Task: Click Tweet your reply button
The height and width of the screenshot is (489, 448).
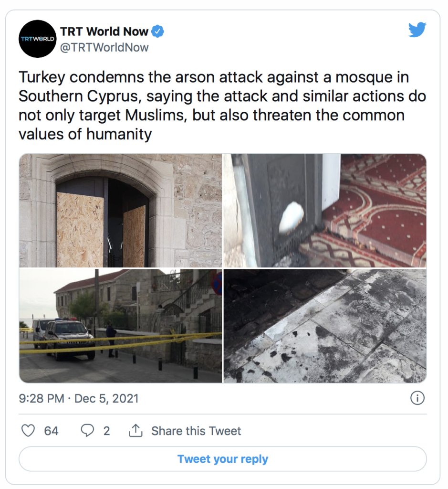Action: pyautogui.click(x=223, y=459)
